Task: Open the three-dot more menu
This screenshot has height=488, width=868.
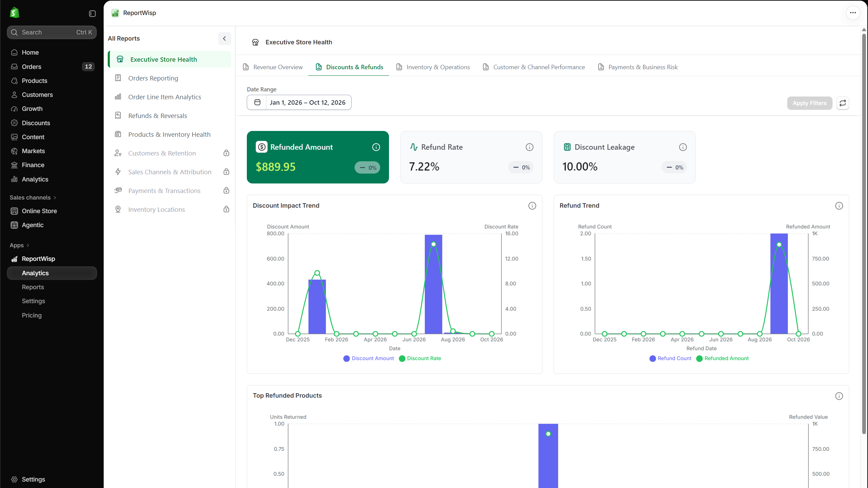Action: click(x=853, y=13)
